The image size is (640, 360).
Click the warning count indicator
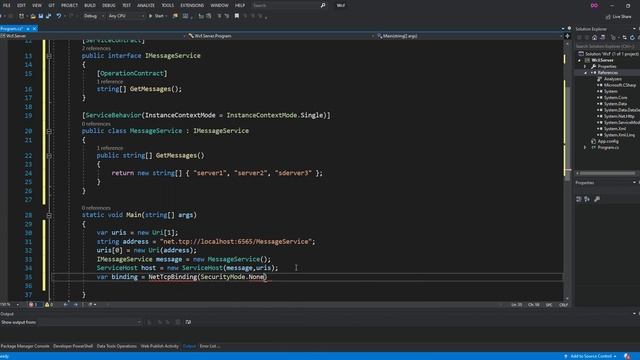49,304
